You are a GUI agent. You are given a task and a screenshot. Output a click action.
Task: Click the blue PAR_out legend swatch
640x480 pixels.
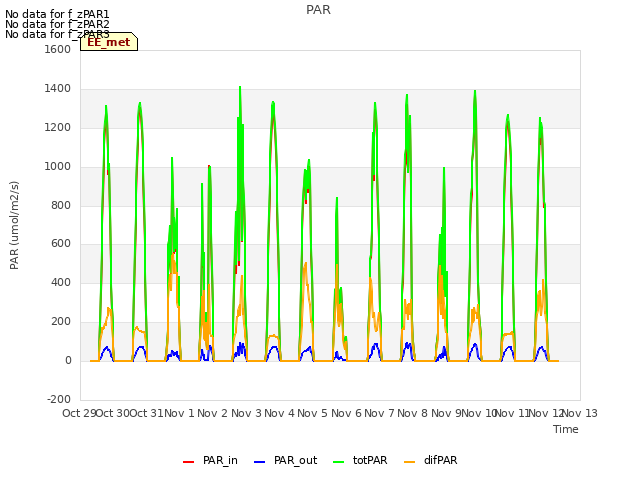259,461
